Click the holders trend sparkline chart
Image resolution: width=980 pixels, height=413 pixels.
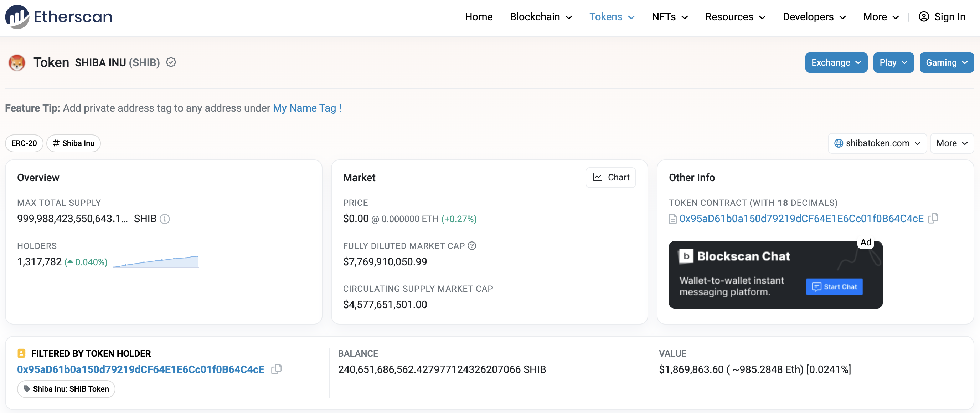156,261
